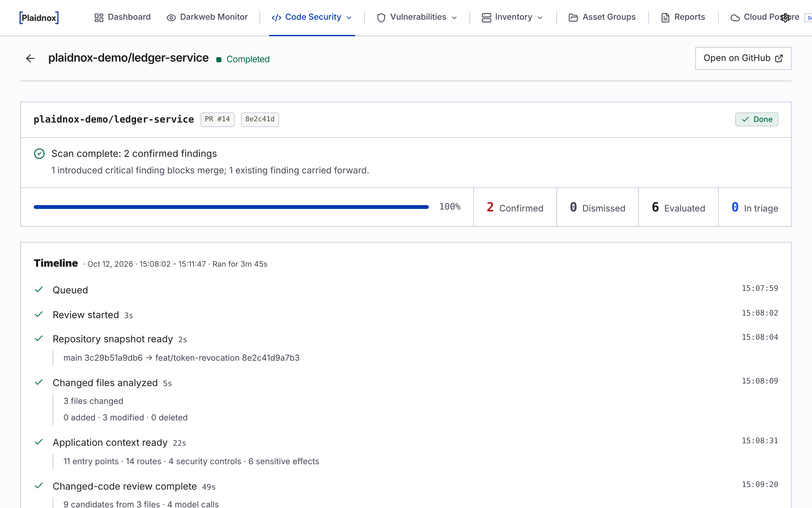Screen dimensions: 812x508
Task: Click the Completed status indicator
Action: click(x=243, y=59)
